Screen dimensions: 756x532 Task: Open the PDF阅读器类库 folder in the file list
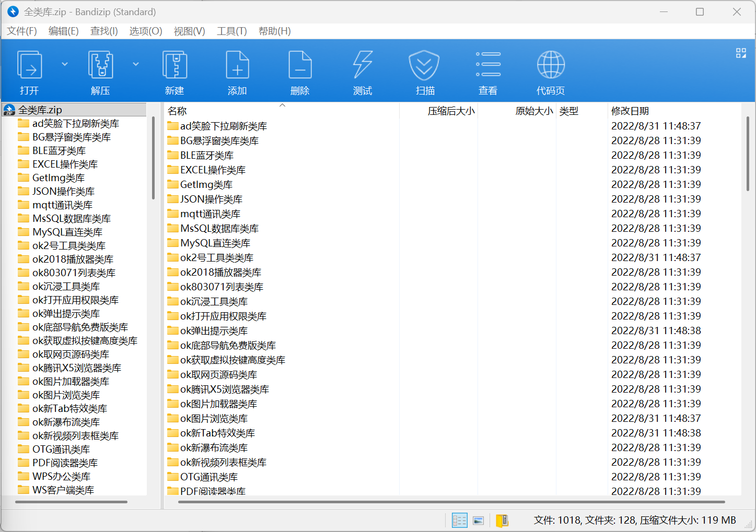pyautogui.click(x=211, y=491)
